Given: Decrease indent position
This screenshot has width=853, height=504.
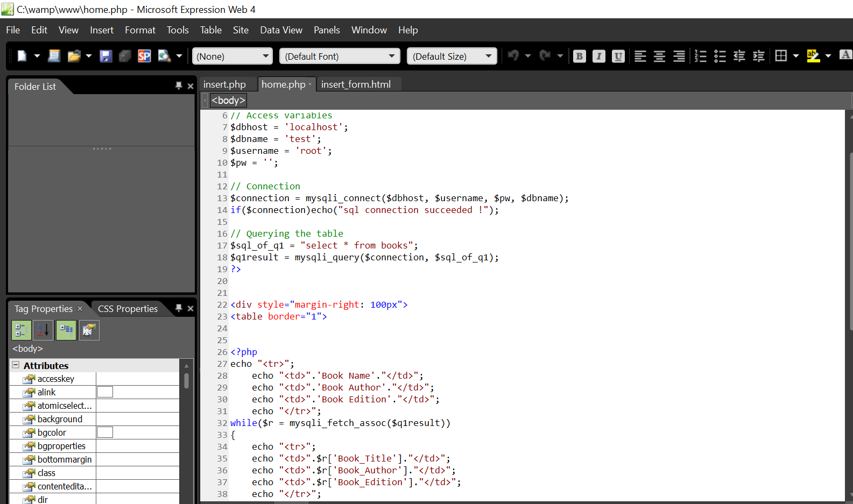Looking at the screenshot, I should coord(739,56).
